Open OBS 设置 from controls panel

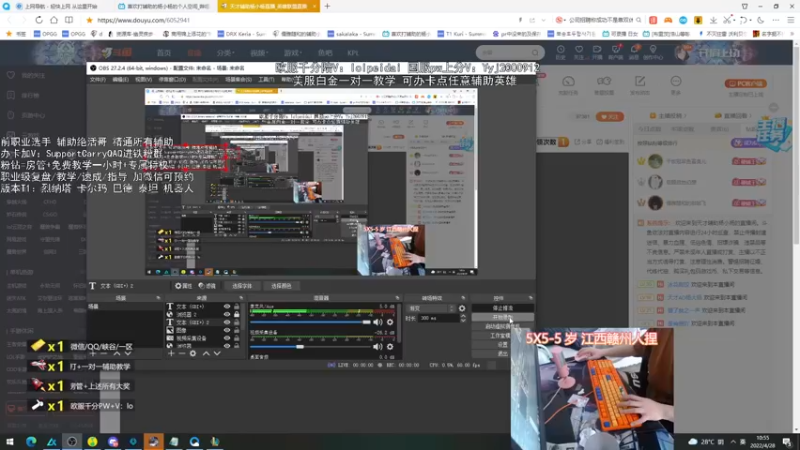tap(503, 345)
